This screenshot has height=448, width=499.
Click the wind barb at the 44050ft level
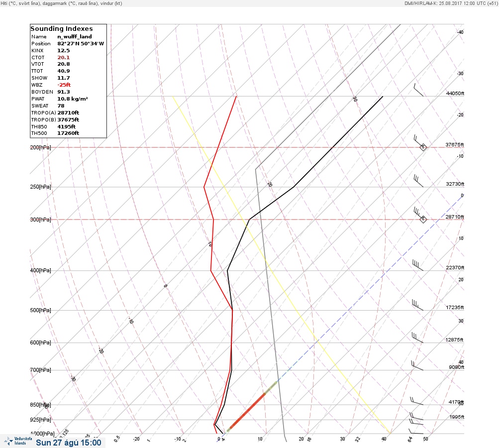click(418, 90)
